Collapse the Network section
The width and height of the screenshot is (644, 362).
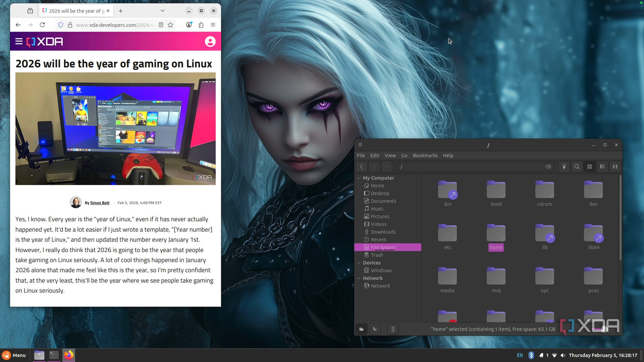[x=359, y=278]
